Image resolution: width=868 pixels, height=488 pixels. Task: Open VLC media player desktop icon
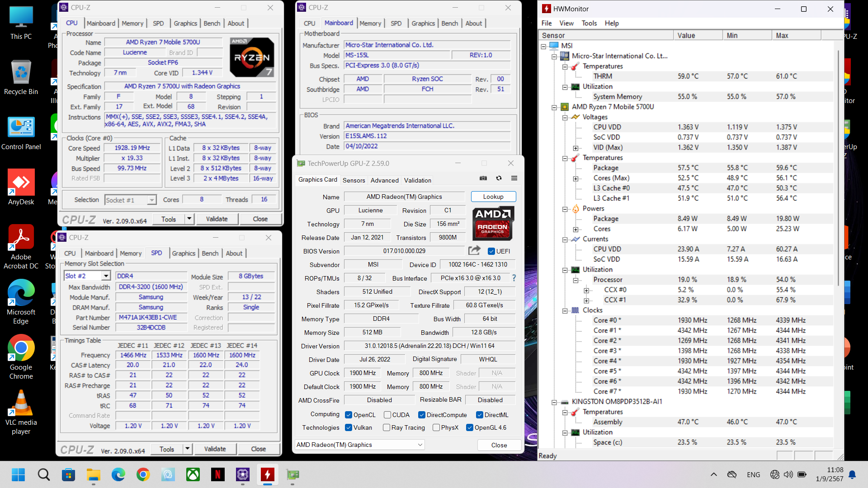(x=21, y=413)
